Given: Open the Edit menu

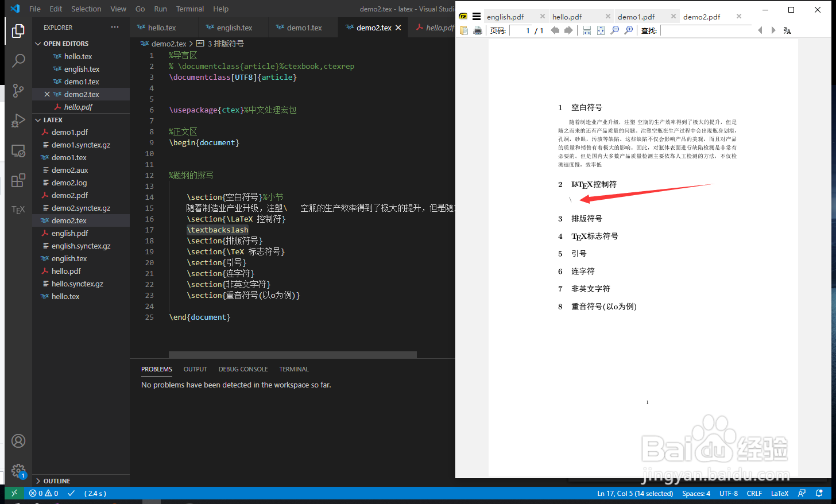Looking at the screenshot, I should tap(56, 9).
